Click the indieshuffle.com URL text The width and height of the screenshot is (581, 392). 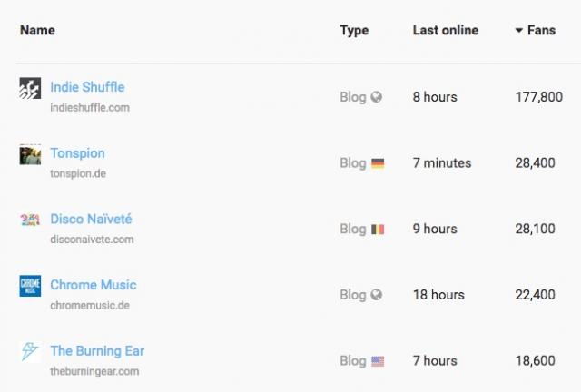coord(90,108)
